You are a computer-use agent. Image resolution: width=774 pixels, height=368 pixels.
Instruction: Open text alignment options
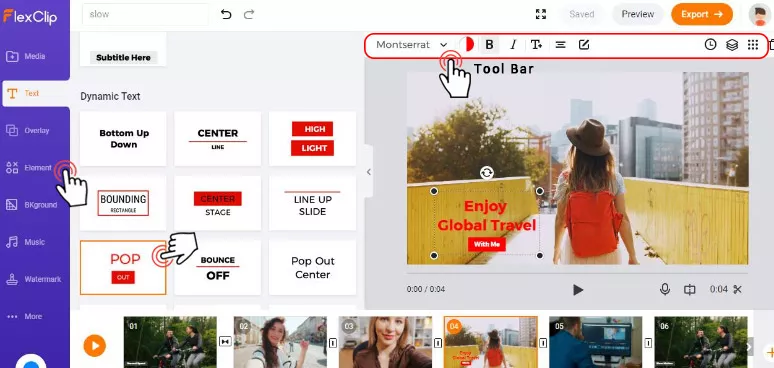point(560,45)
